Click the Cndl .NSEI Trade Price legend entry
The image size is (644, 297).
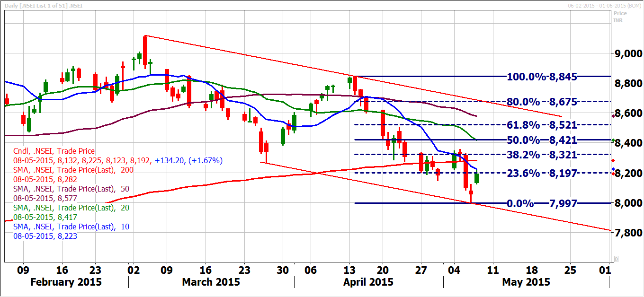point(54,151)
